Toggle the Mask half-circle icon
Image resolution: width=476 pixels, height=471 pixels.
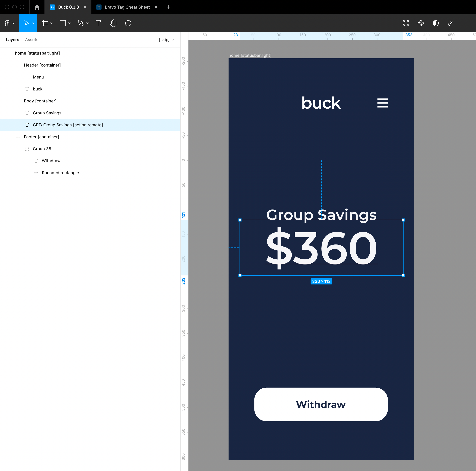tap(436, 23)
